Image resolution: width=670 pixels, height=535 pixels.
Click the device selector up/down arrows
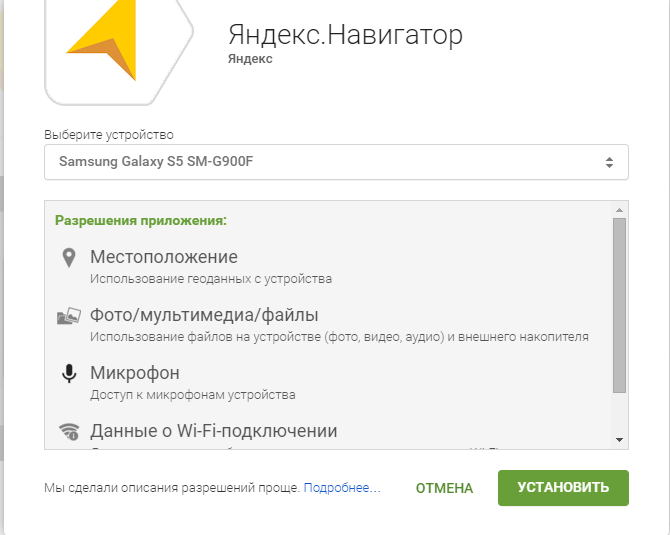coord(609,162)
